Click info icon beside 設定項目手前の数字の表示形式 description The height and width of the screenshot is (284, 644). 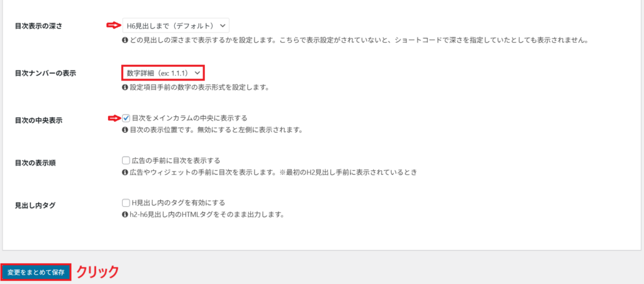pos(125,87)
